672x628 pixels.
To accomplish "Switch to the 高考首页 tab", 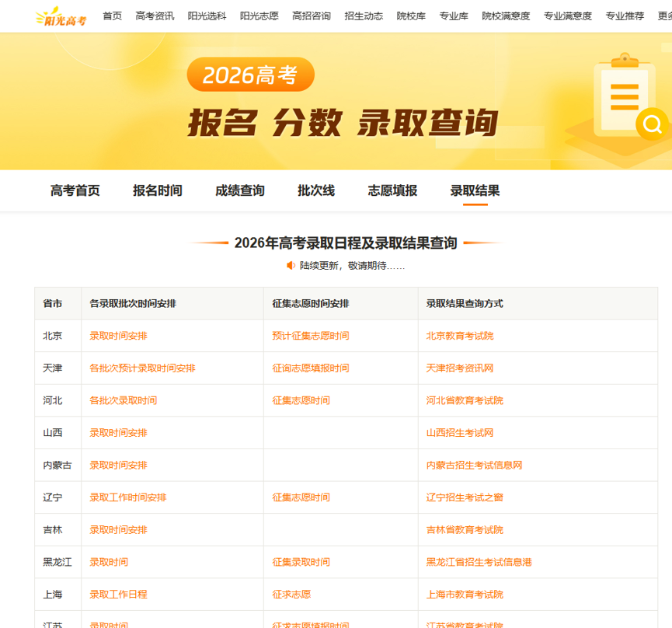I will pos(75,190).
